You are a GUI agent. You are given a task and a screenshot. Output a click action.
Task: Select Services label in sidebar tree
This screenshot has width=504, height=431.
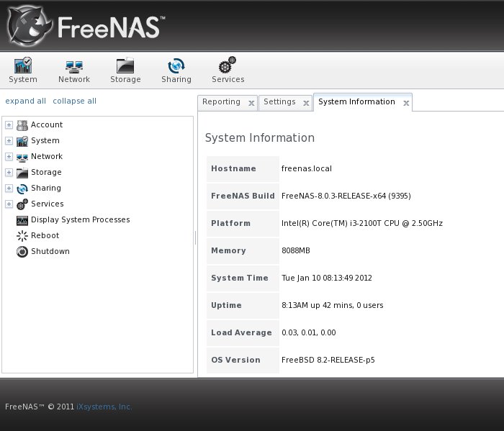click(x=48, y=204)
